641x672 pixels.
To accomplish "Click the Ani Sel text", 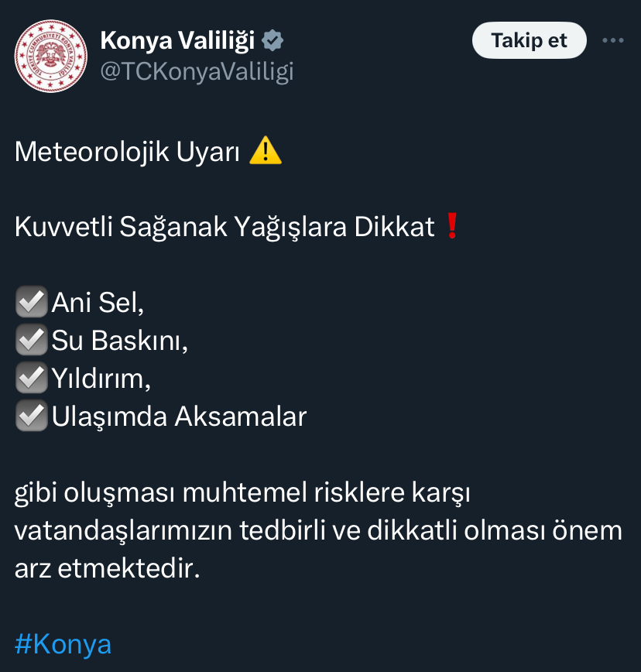I will [98, 303].
